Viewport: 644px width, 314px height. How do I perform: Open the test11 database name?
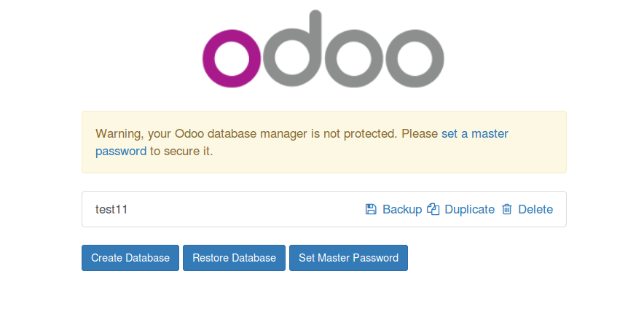coord(111,210)
